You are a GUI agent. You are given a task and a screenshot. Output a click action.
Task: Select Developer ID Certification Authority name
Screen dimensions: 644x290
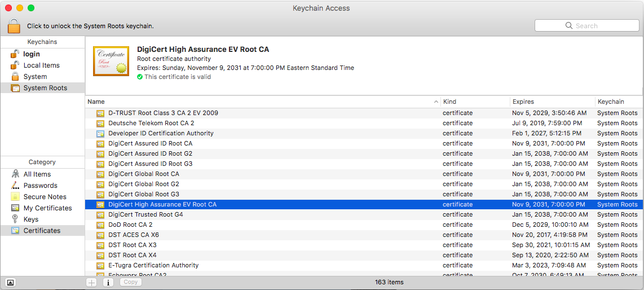tap(161, 134)
